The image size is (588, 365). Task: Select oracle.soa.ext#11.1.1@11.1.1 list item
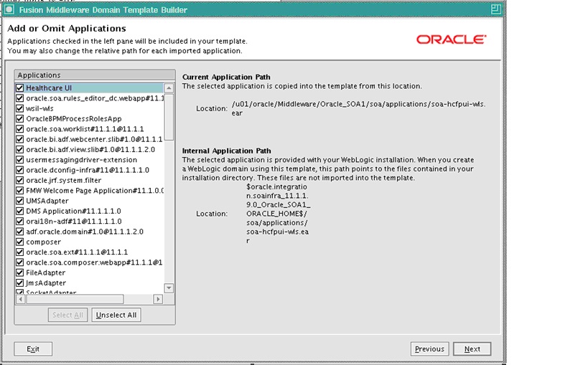pos(77,252)
